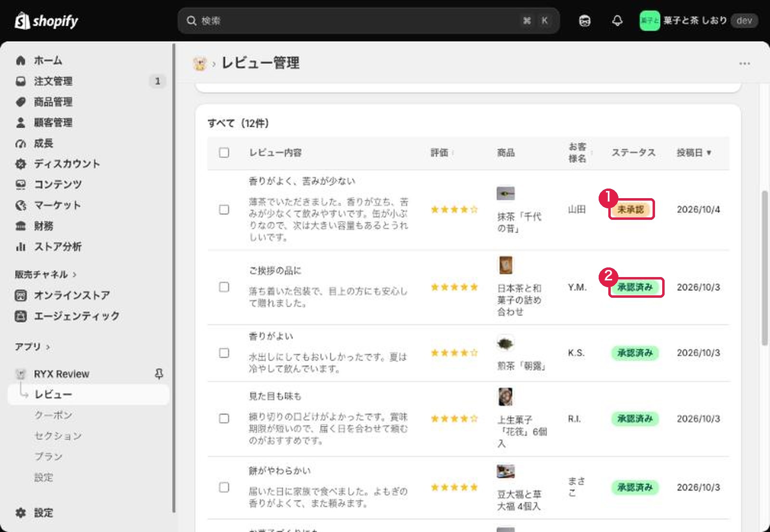Sort by 評価 column header
770x532 pixels.
pos(442,152)
